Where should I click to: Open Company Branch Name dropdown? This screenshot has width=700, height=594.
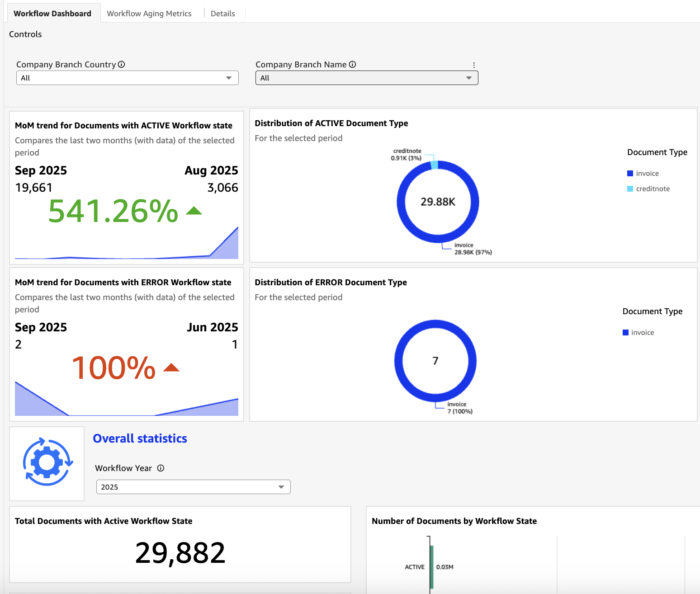[x=366, y=78]
